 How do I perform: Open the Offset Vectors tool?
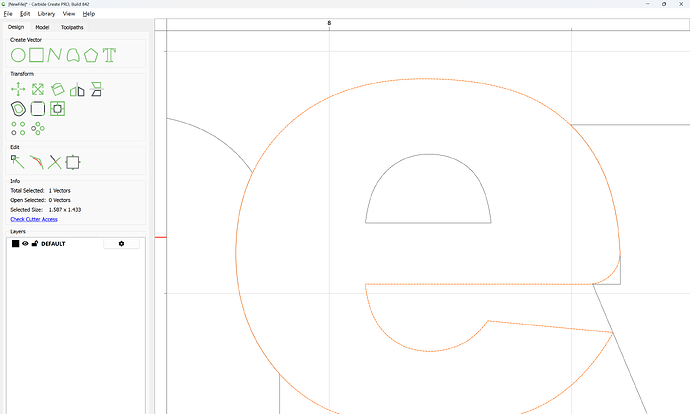[18, 108]
